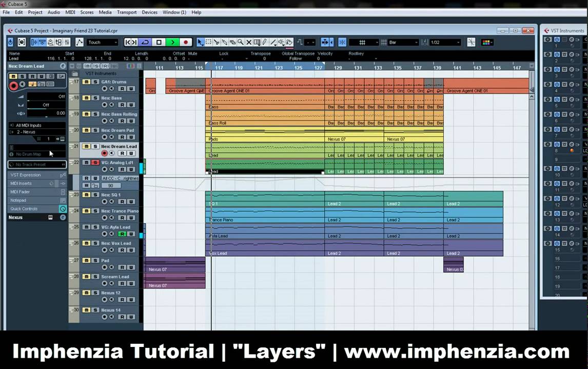Expand the MIDI Inserts inspector section
588x369 pixels.
[x=37, y=183]
